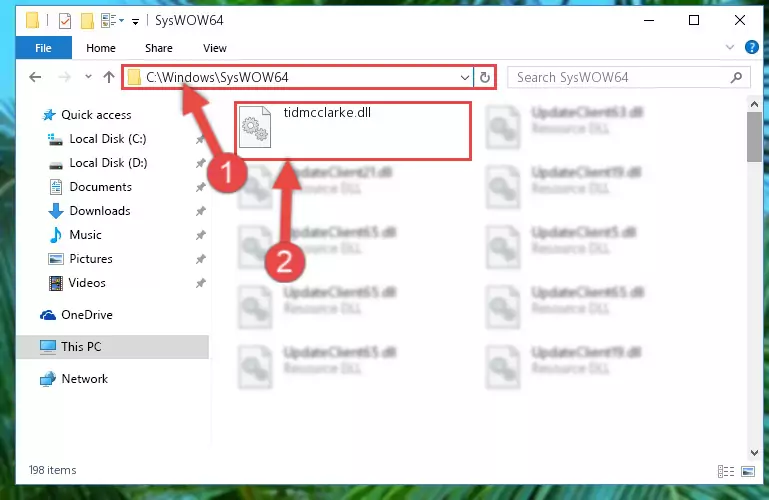The height and width of the screenshot is (500, 769).
Task: Open Downloads in the sidebar
Action: pyautogui.click(x=100, y=211)
